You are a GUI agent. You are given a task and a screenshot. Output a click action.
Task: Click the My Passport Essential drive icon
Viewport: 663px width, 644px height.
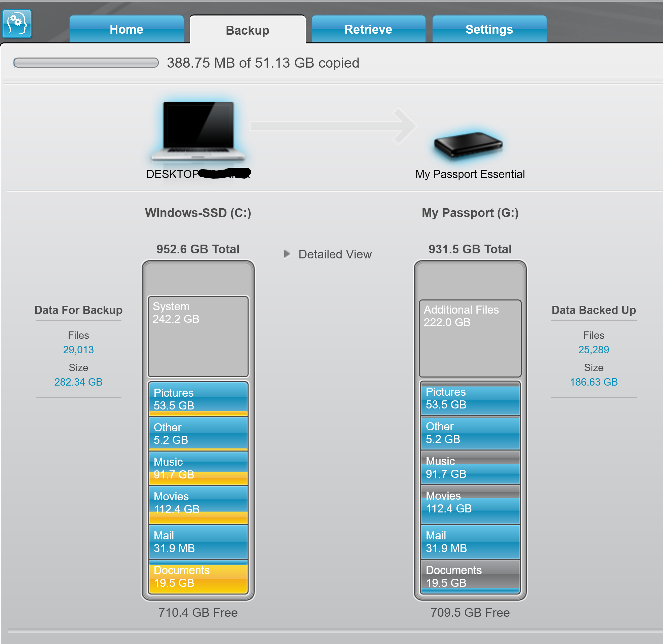469,144
